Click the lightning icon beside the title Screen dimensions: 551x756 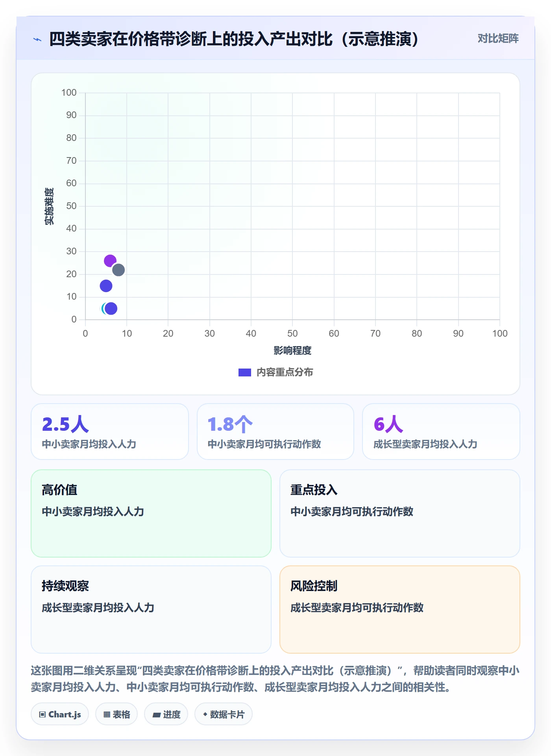coord(37,39)
